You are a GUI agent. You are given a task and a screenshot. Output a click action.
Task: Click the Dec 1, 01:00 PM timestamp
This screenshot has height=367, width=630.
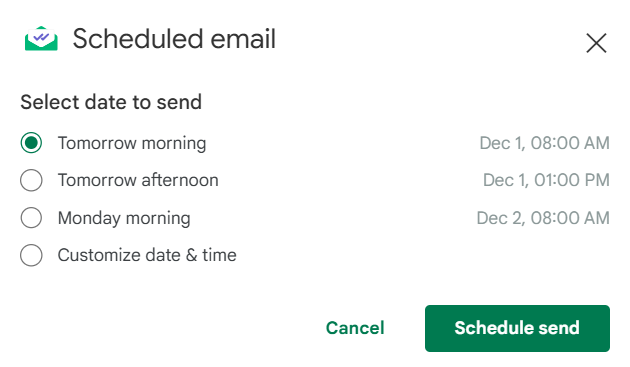coord(546,180)
